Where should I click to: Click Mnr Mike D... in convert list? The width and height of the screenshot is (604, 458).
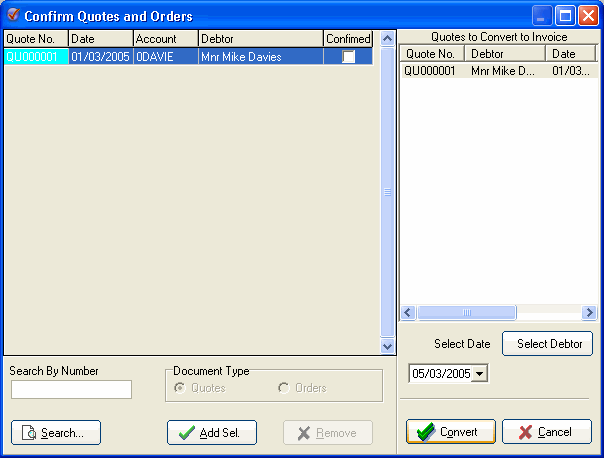(503, 71)
